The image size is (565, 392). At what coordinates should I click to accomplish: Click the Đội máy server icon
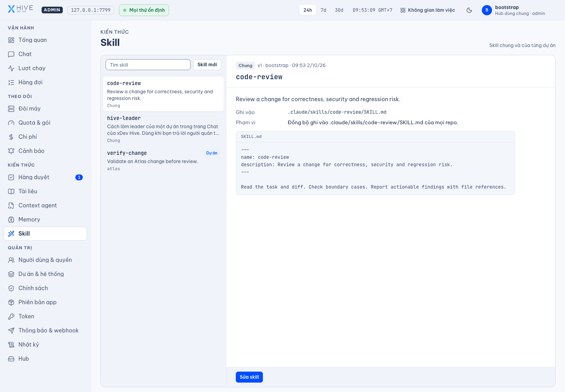pos(11,109)
